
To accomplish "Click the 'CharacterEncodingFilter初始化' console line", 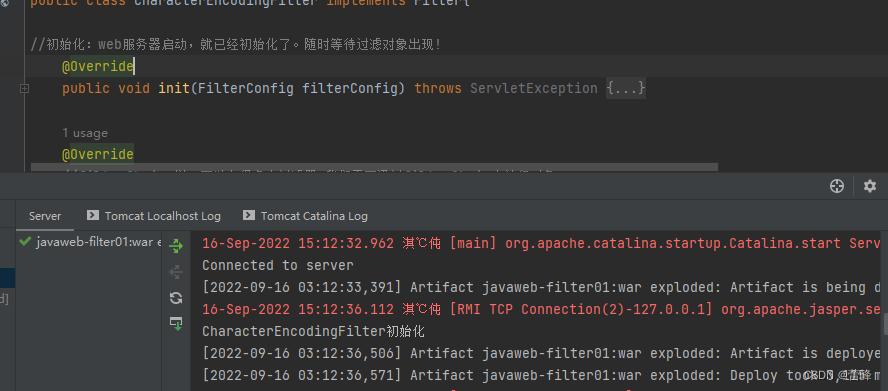I will tap(313, 332).
